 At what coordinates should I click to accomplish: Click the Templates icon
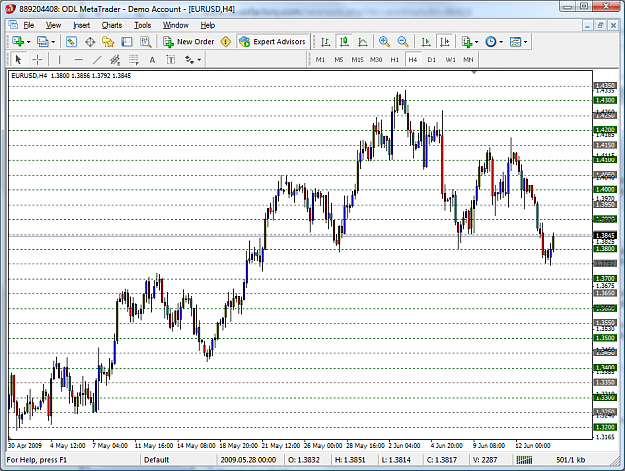pyautogui.click(x=516, y=41)
